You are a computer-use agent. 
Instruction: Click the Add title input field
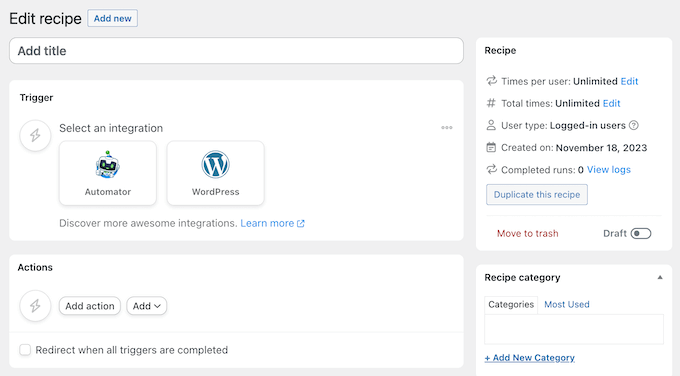point(236,51)
